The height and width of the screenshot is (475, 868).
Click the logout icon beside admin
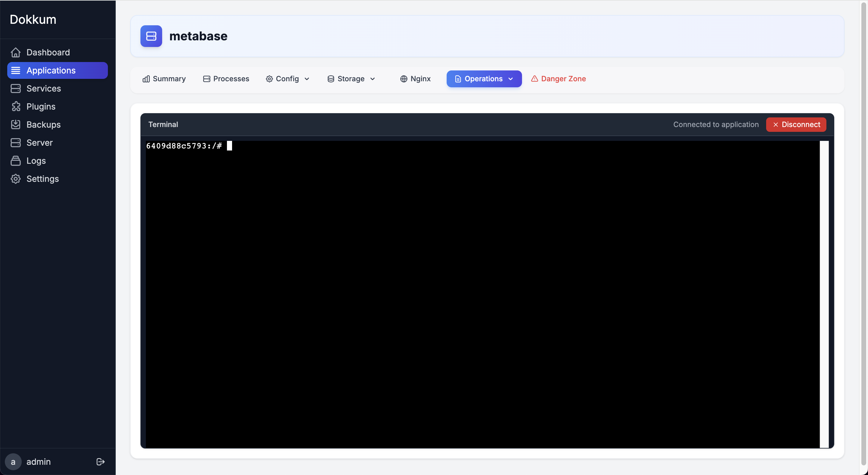pos(100,462)
